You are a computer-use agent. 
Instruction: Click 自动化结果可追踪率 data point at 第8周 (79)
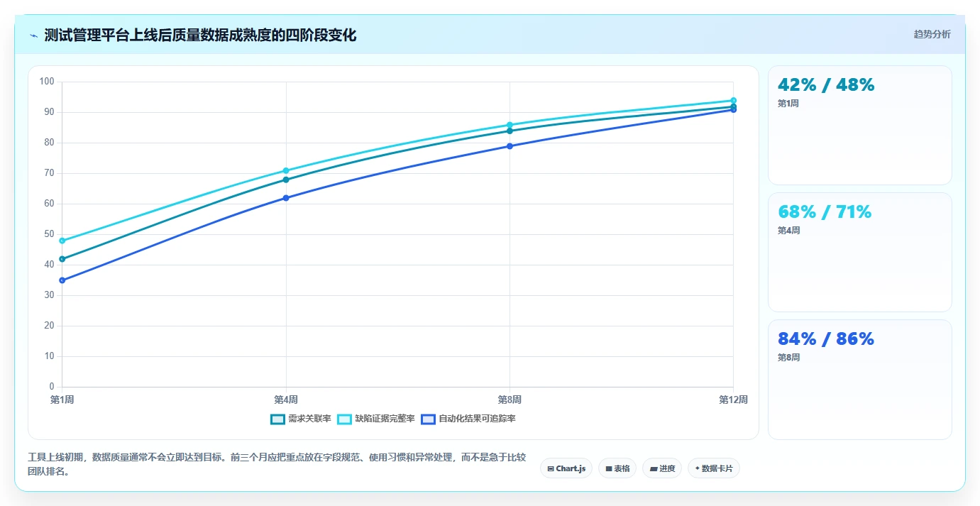(510, 146)
